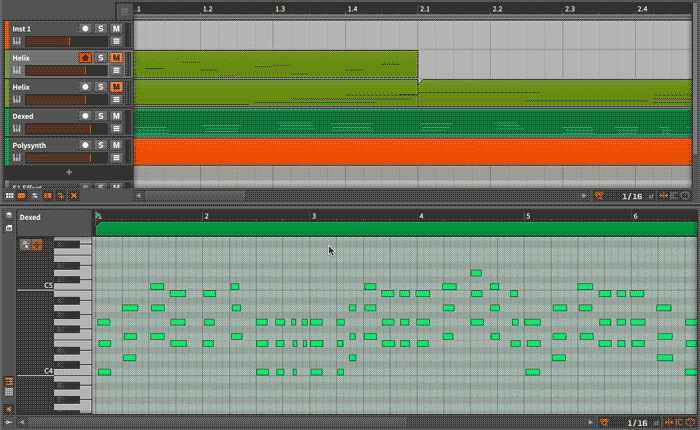This screenshot has height=430, width=700.
Task: Click arranger scroll right arrow
Action: [x=583, y=196]
